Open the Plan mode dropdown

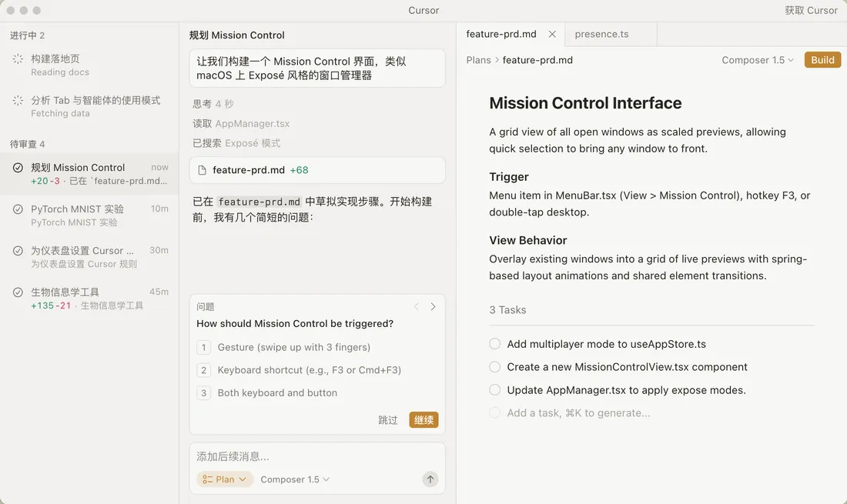pos(225,479)
